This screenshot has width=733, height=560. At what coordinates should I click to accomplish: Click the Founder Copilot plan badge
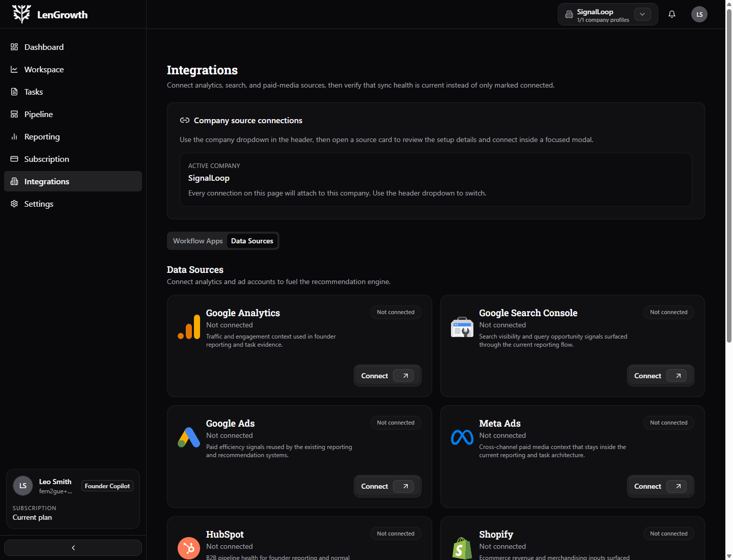pos(107,486)
